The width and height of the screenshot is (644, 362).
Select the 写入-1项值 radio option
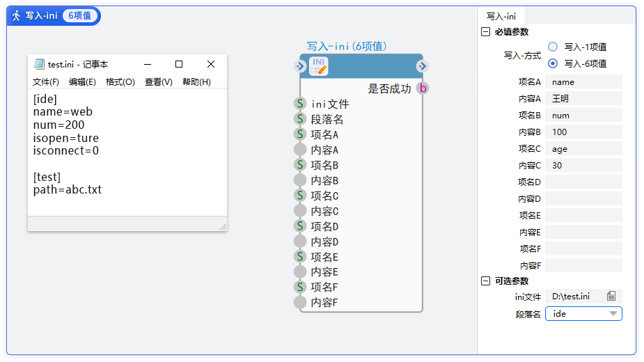(553, 47)
